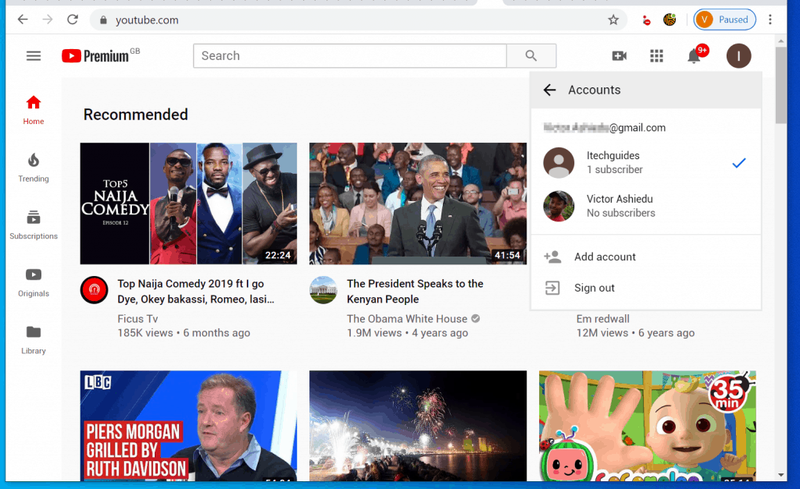Click the browser forward arrow

(47, 20)
